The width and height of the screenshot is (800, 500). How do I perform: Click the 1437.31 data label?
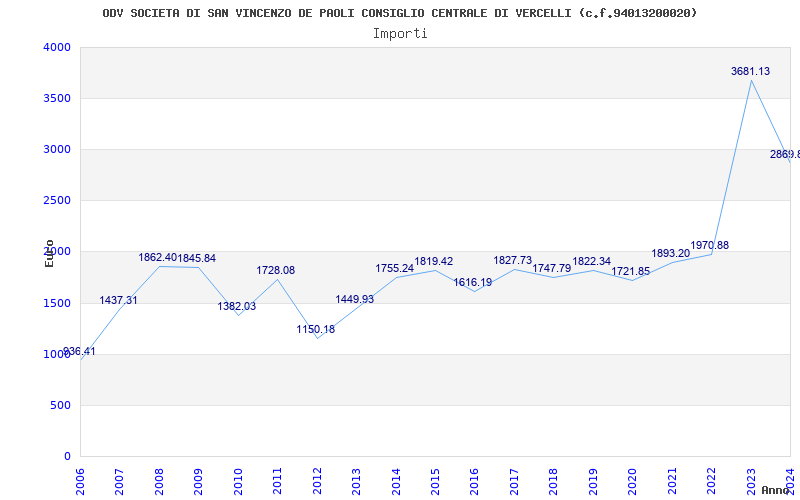click(118, 301)
